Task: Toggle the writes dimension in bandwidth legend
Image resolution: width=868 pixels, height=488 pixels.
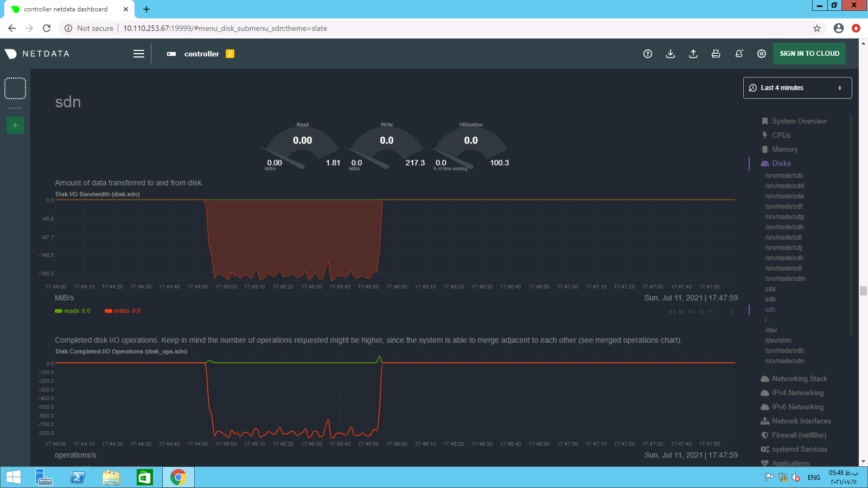Action: 122,311
